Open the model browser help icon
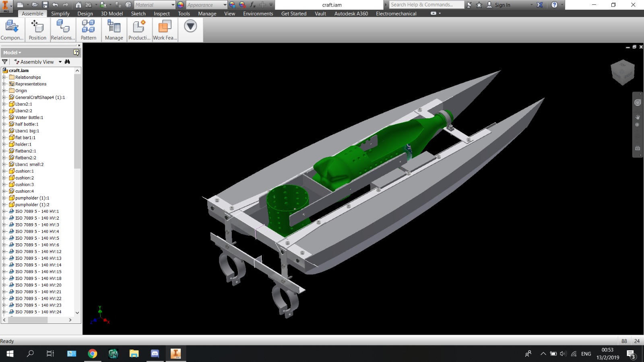The height and width of the screenshot is (362, 644). click(x=76, y=52)
